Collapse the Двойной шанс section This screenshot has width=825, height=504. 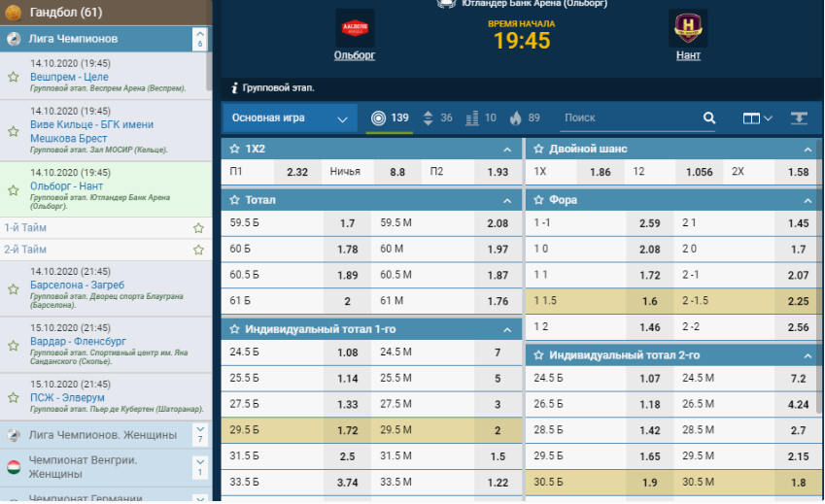[808, 150]
